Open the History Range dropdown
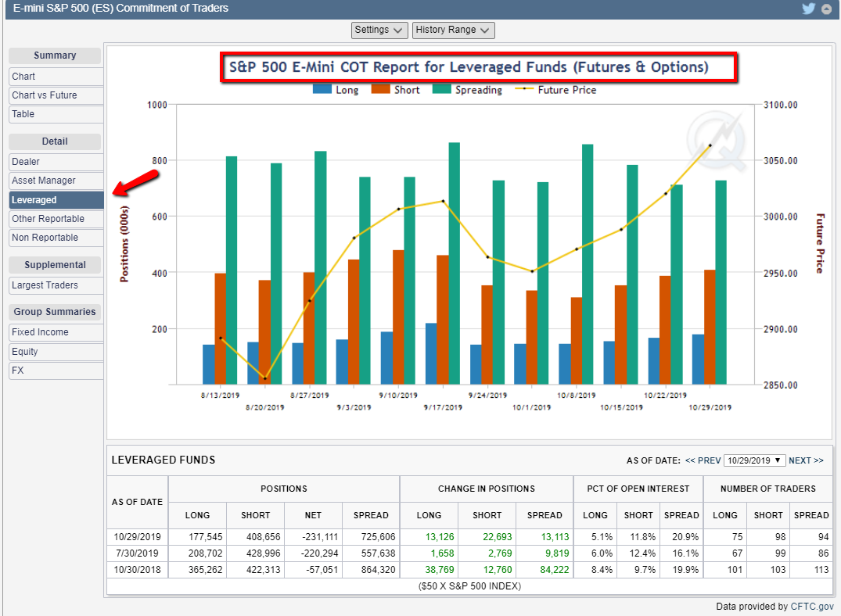 pyautogui.click(x=453, y=30)
